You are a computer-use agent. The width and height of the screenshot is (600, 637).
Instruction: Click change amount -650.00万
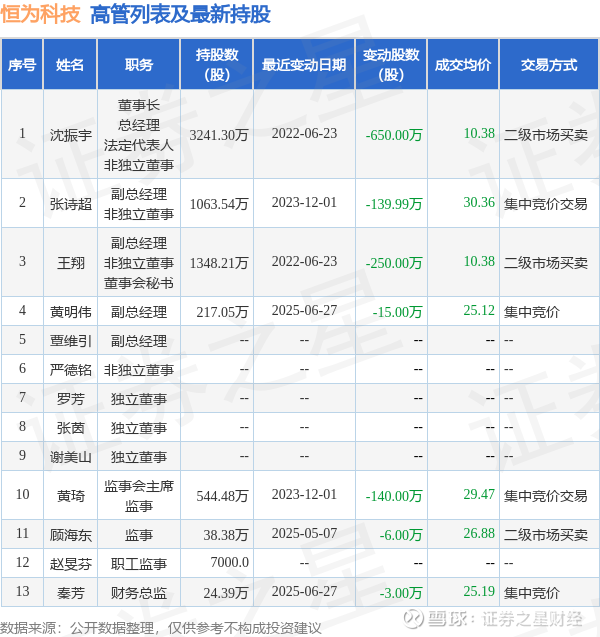pos(394,135)
